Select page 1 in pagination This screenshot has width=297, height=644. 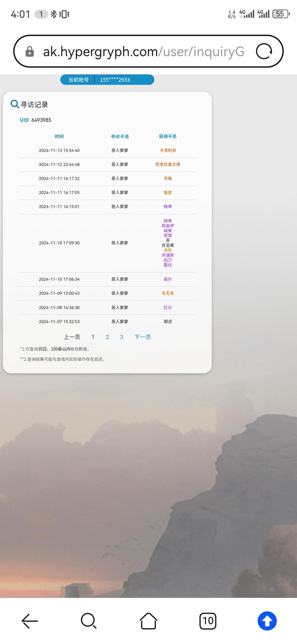pos(93,337)
